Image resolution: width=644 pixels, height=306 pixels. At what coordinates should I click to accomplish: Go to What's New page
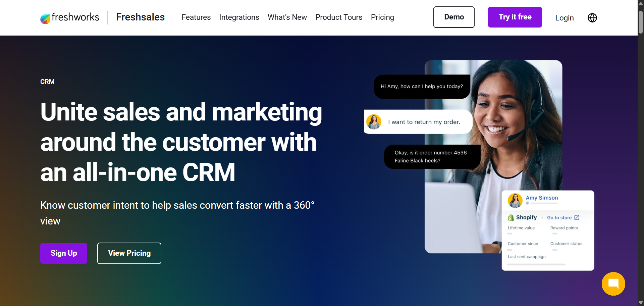point(287,17)
